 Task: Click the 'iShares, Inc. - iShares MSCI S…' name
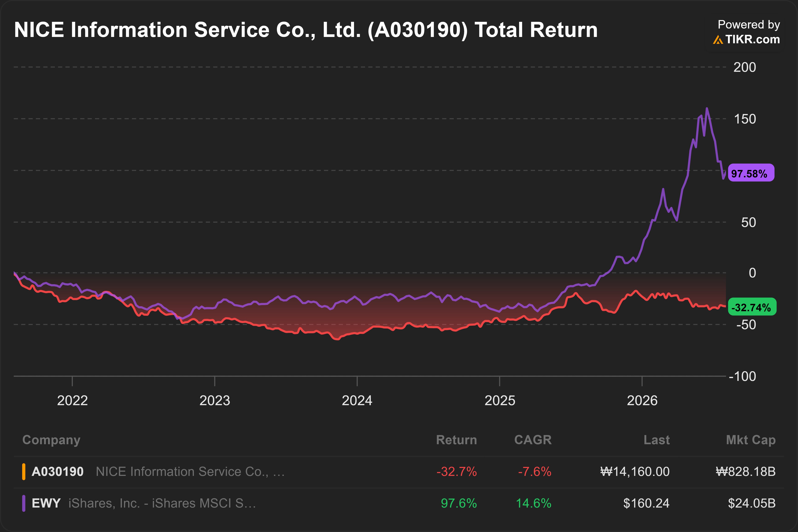162,503
